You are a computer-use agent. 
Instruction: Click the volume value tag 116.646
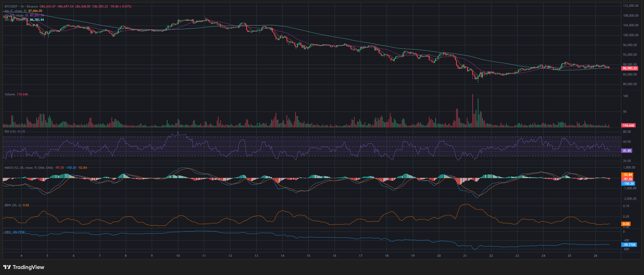tap(629, 125)
